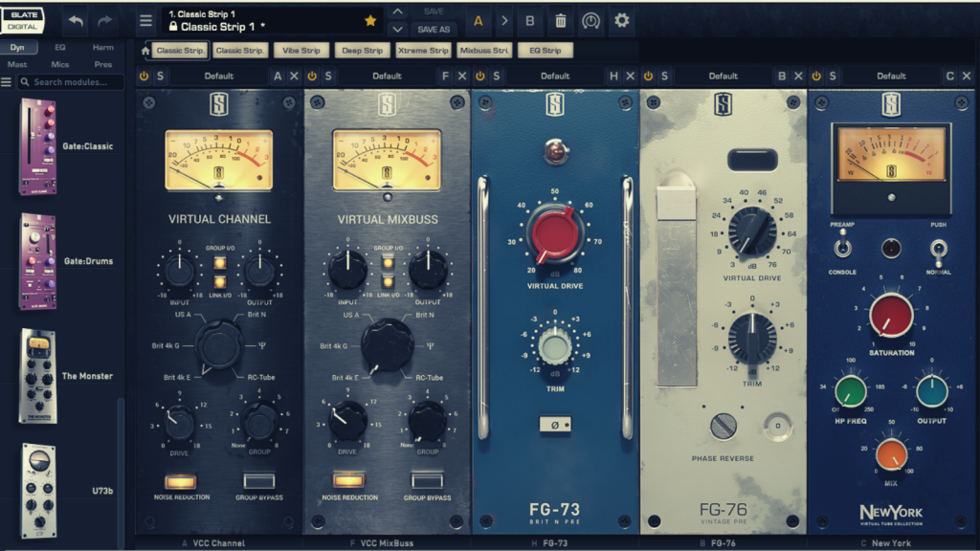The height and width of the screenshot is (551, 980).
Task: Open Default preset dropdown on FG-76
Action: [x=724, y=76]
